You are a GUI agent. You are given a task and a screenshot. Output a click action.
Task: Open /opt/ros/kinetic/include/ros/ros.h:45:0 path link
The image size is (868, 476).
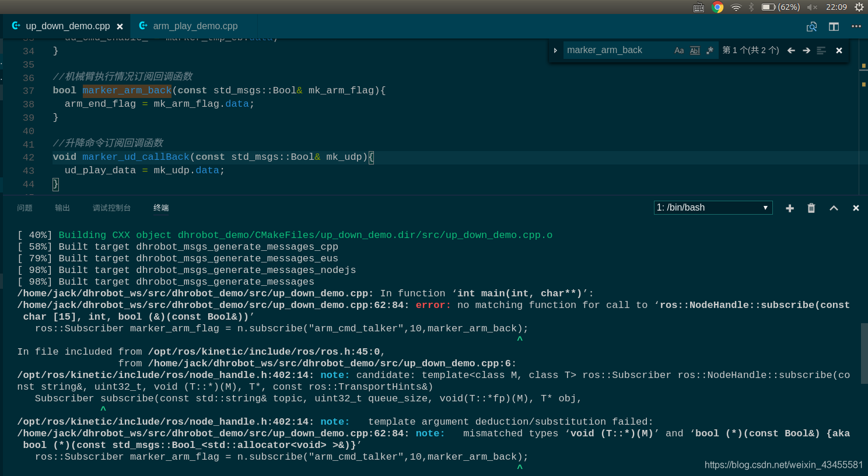click(x=264, y=352)
